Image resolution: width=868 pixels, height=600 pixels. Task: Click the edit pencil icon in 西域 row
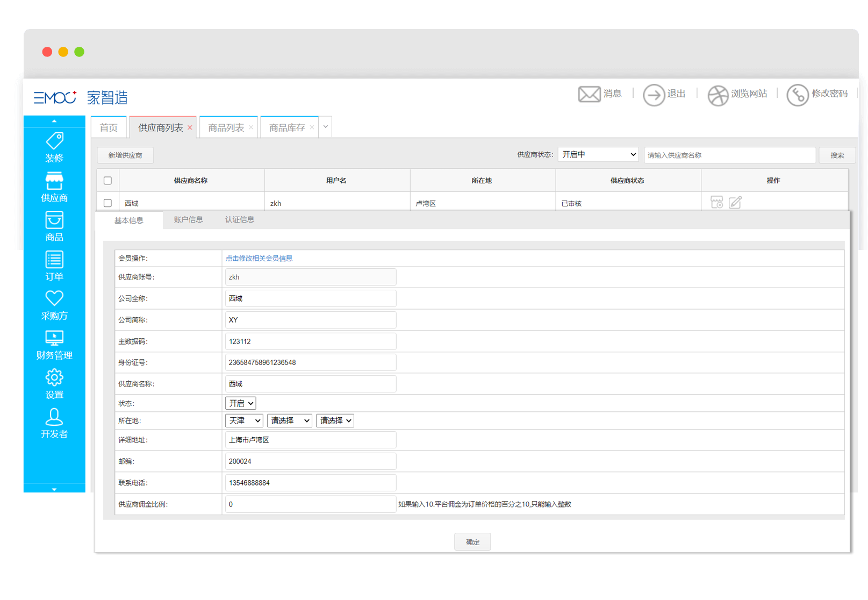point(735,202)
